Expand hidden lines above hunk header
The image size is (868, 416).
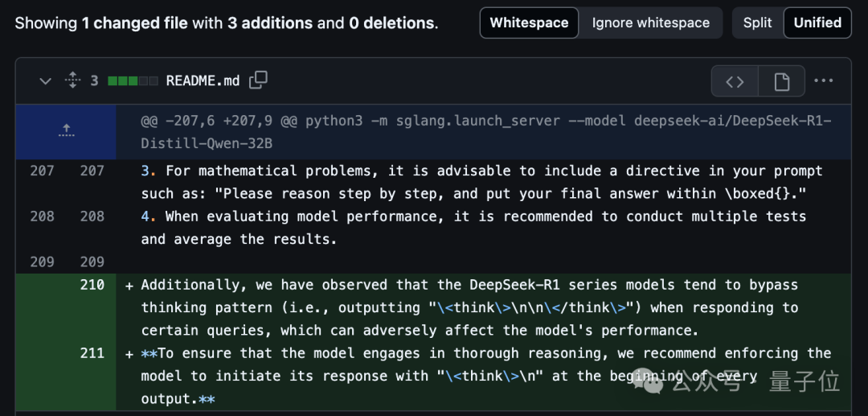pos(66,132)
